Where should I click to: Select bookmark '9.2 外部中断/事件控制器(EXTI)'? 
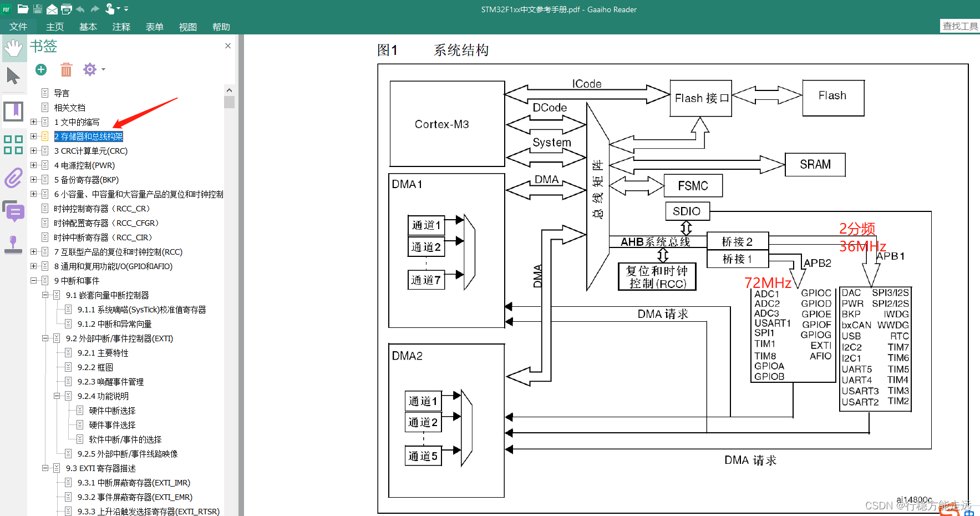point(119,338)
